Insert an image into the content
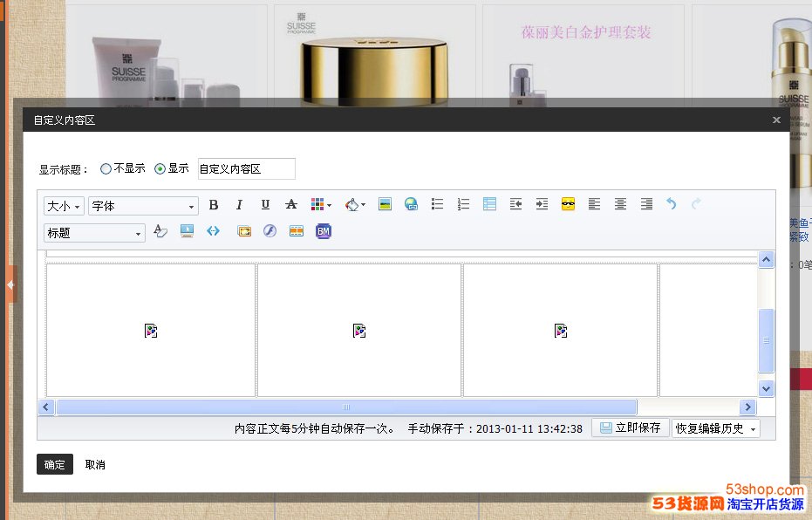Image resolution: width=812 pixels, height=520 pixels. tap(385, 204)
